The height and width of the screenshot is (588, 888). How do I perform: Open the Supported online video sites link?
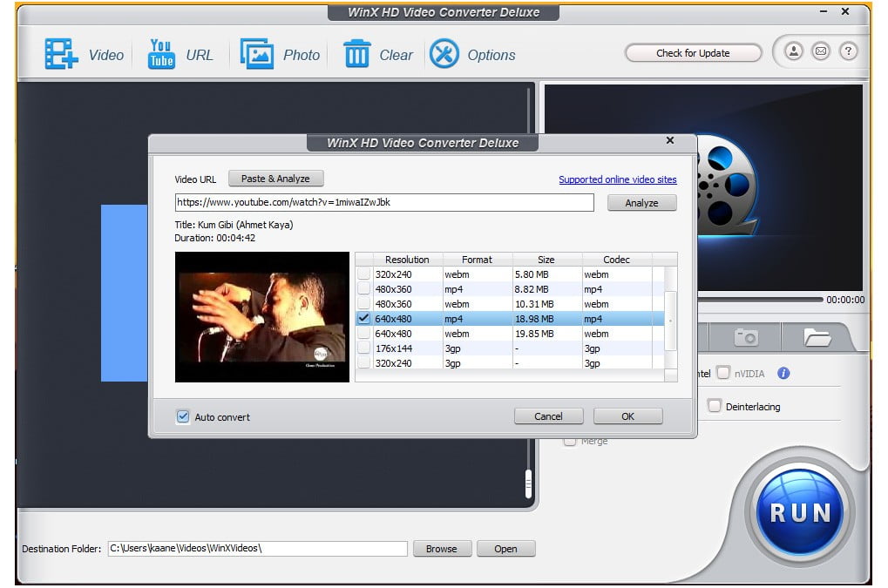pyautogui.click(x=617, y=179)
